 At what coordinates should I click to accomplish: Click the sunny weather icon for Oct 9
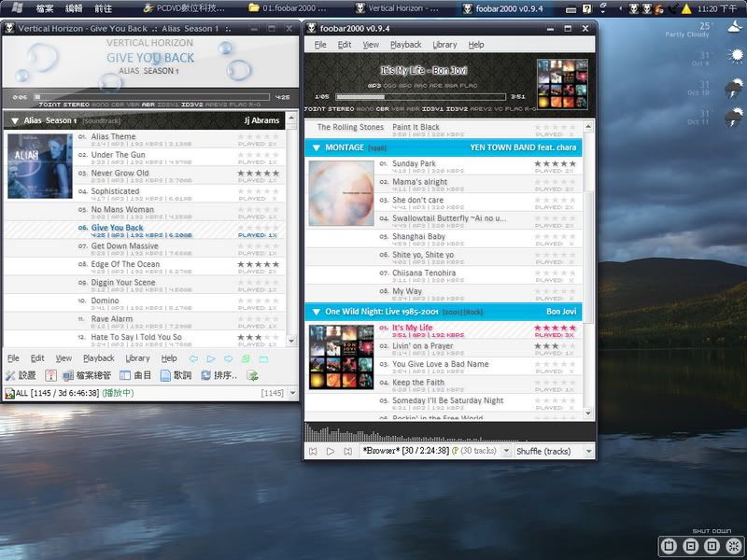[736, 56]
